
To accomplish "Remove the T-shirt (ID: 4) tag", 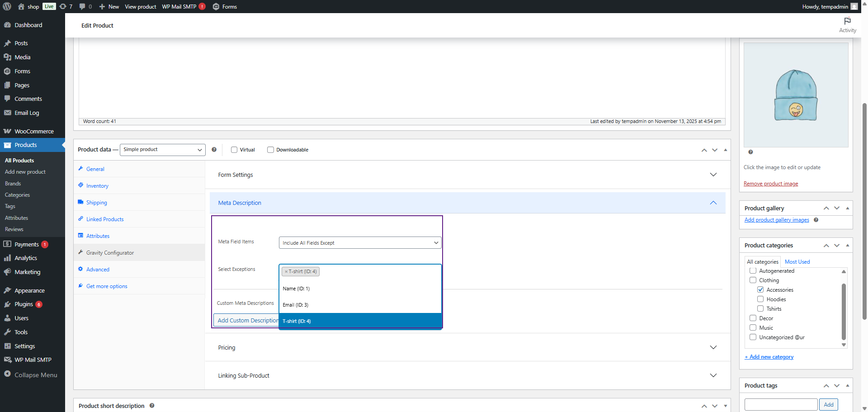I will click(286, 272).
